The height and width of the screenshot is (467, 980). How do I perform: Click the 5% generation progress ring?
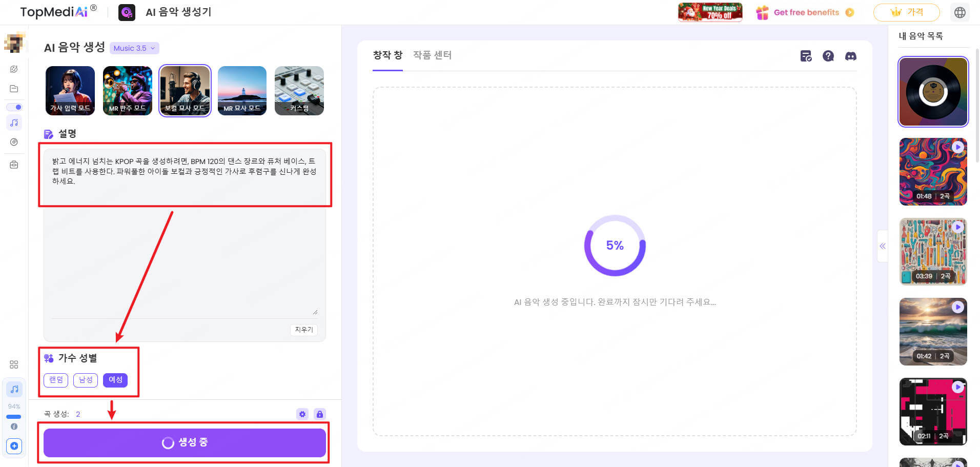tap(615, 246)
